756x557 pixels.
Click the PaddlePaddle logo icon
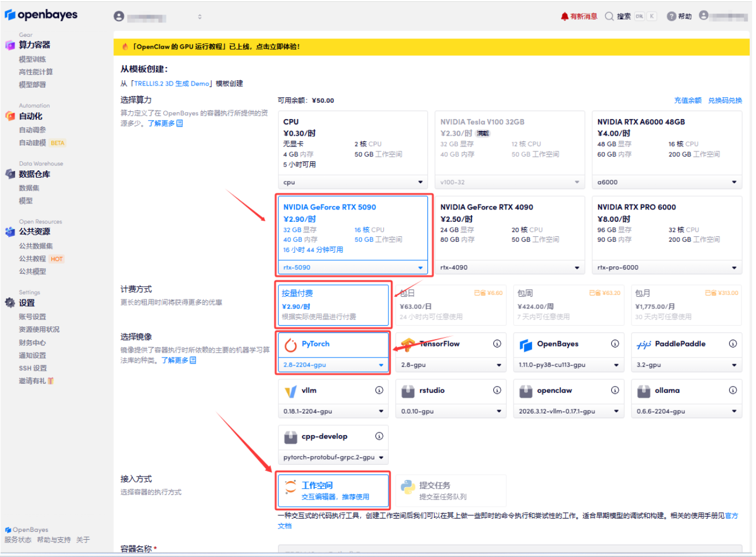pyautogui.click(x=644, y=345)
